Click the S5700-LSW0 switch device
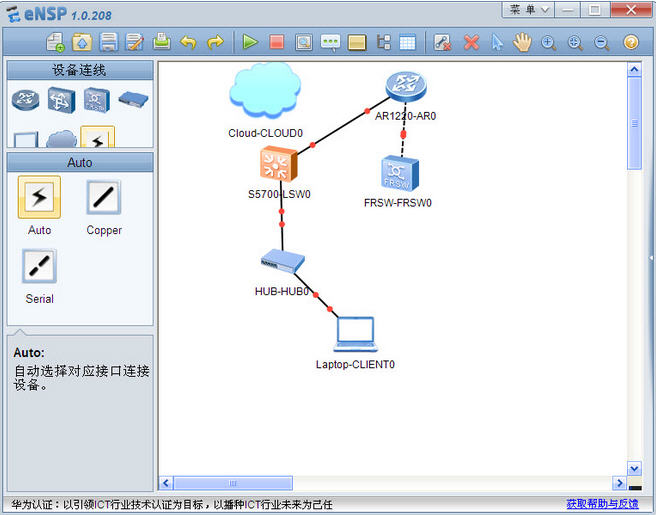Image resolution: width=656 pixels, height=515 pixels. 279,164
